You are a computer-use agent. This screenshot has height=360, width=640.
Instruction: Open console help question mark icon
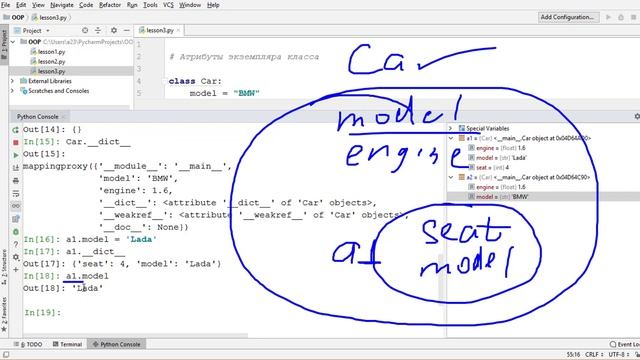click(16, 244)
